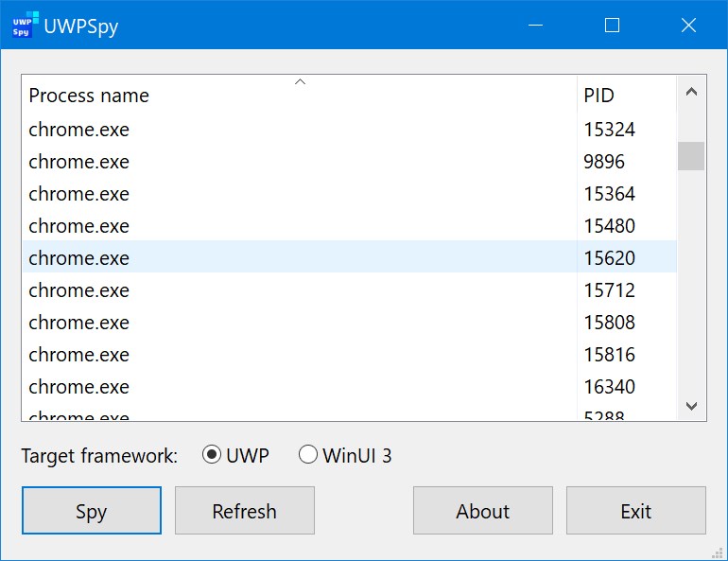Select chrome.exe row with PID 15620
Screen dimensions: 728x561
pyautogui.click(x=350, y=257)
